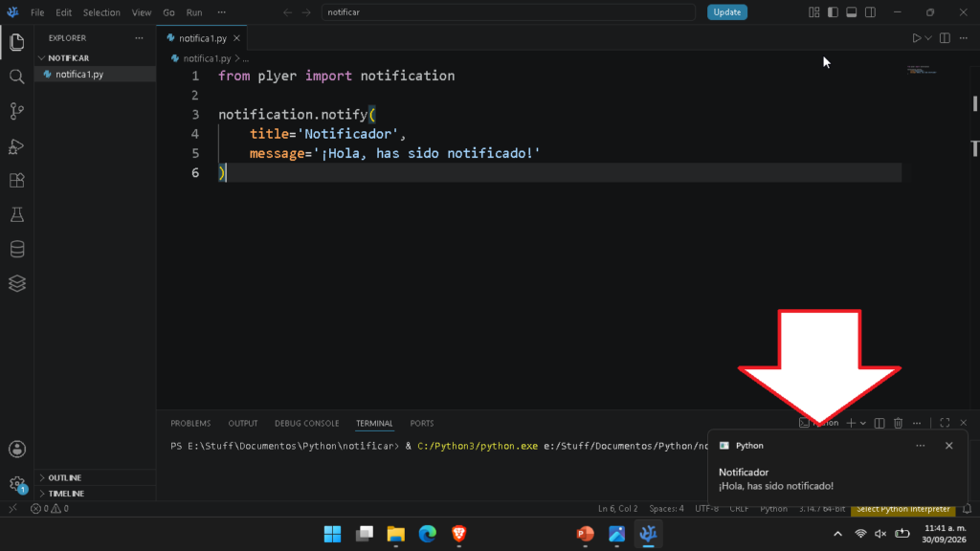The height and width of the screenshot is (551, 980).
Task: Open the View menu
Action: (142, 11)
